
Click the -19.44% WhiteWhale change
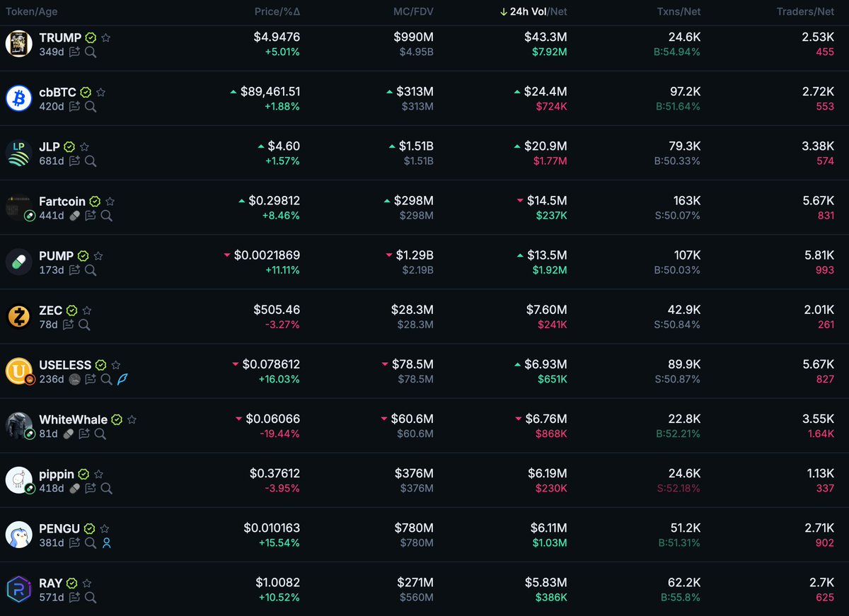click(x=279, y=434)
